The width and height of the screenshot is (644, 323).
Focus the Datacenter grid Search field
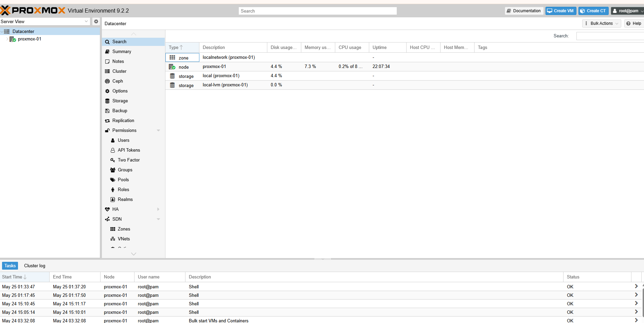point(610,36)
